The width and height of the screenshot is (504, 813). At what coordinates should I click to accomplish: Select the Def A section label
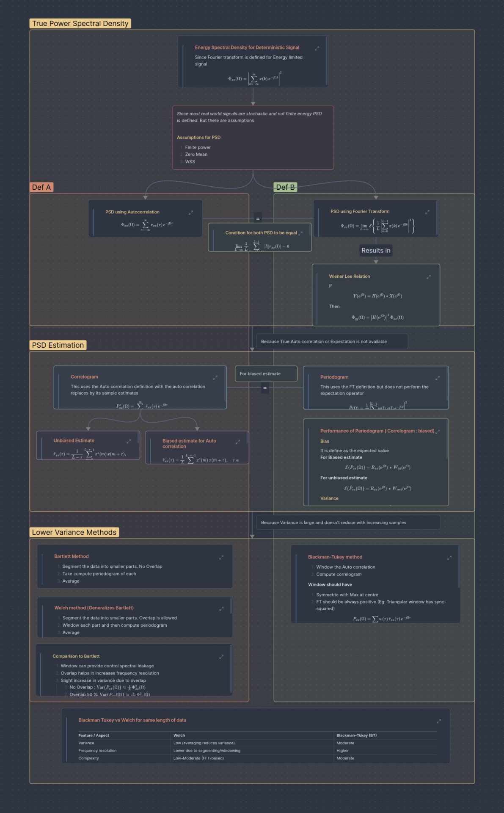click(41, 187)
